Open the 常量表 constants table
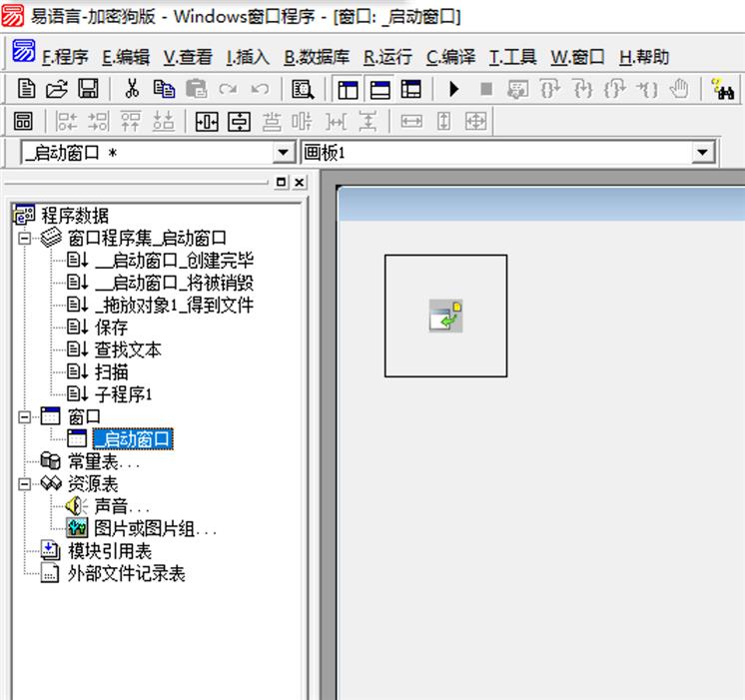This screenshot has height=700, width=745. coord(104,461)
